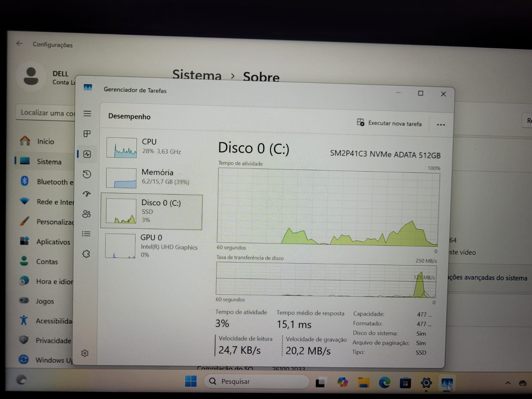Open Task Manager settings gear icon

pyautogui.click(x=85, y=353)
